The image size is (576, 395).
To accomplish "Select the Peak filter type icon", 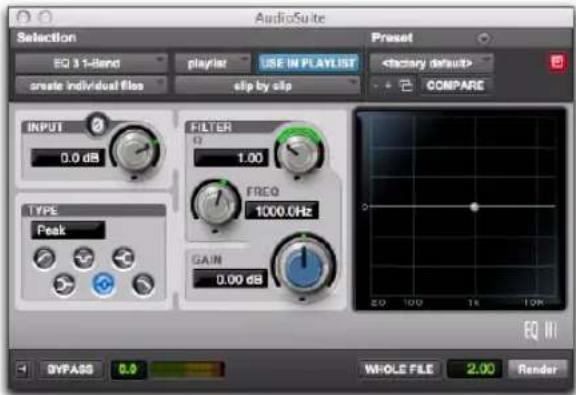I will point(104,284).
